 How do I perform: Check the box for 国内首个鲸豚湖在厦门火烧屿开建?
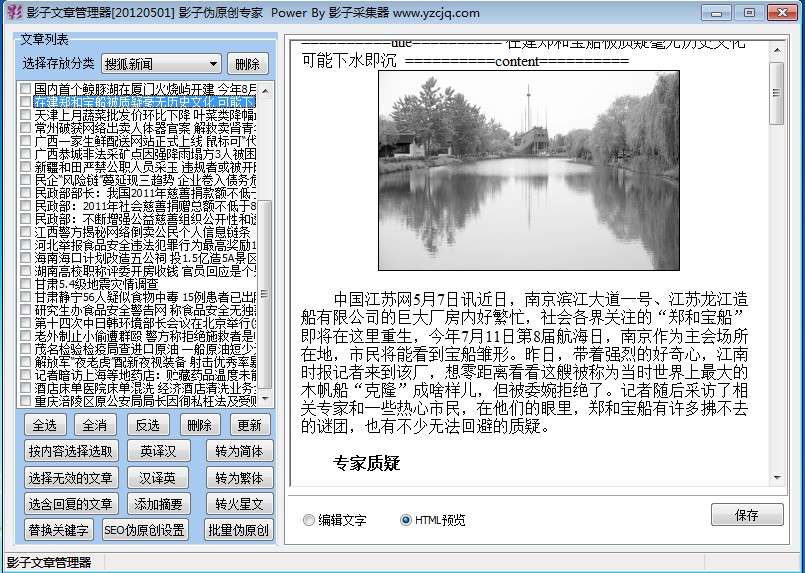point(25,89)
